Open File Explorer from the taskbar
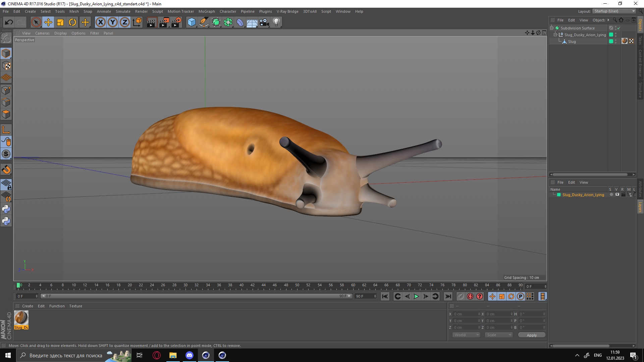Image resolution: width=644 pixels, height=362 pixels. click(x=173, y=355)
